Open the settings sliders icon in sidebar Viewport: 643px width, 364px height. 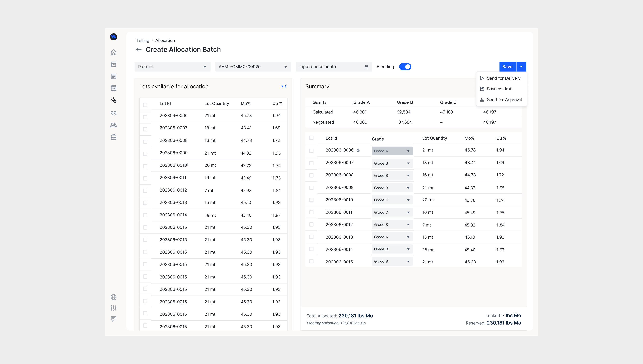pyautogui.click(x=114, y=308)
